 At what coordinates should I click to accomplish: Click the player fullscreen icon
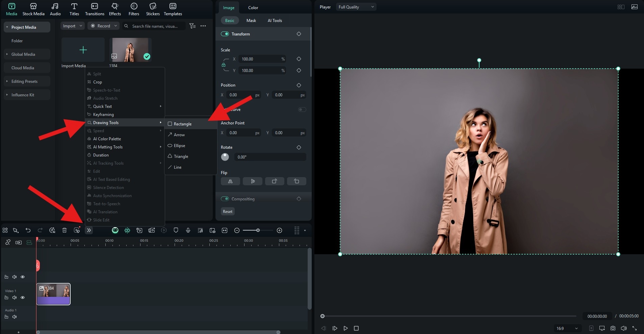635,328
